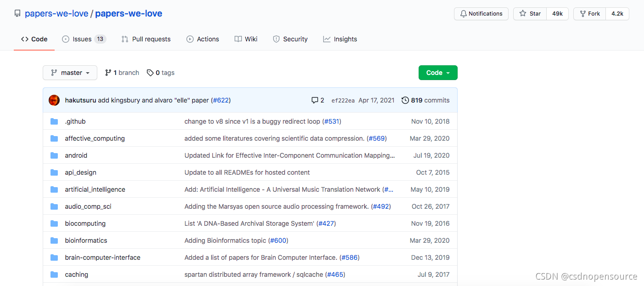644x286 pixels.
Task: Click the folder icon for audio_comp_sci
Action: pyautogui.click(x=54, y=206)
